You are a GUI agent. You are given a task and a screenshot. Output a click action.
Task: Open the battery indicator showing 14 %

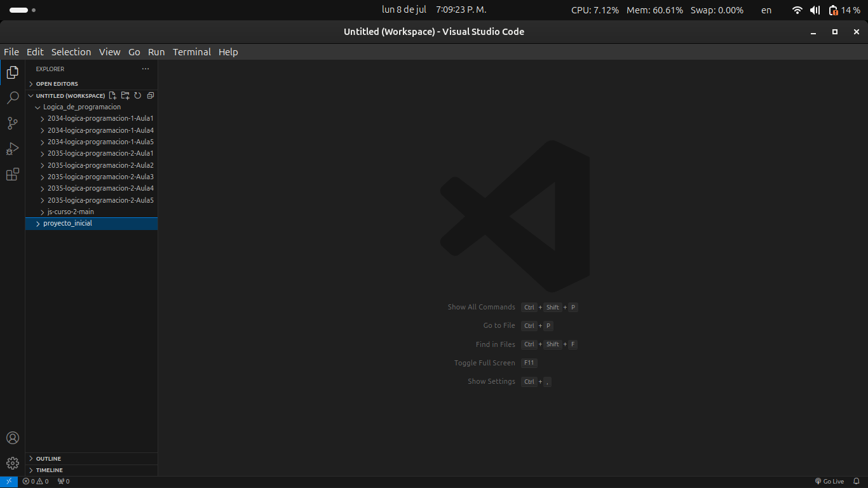(x=844, y=10)
